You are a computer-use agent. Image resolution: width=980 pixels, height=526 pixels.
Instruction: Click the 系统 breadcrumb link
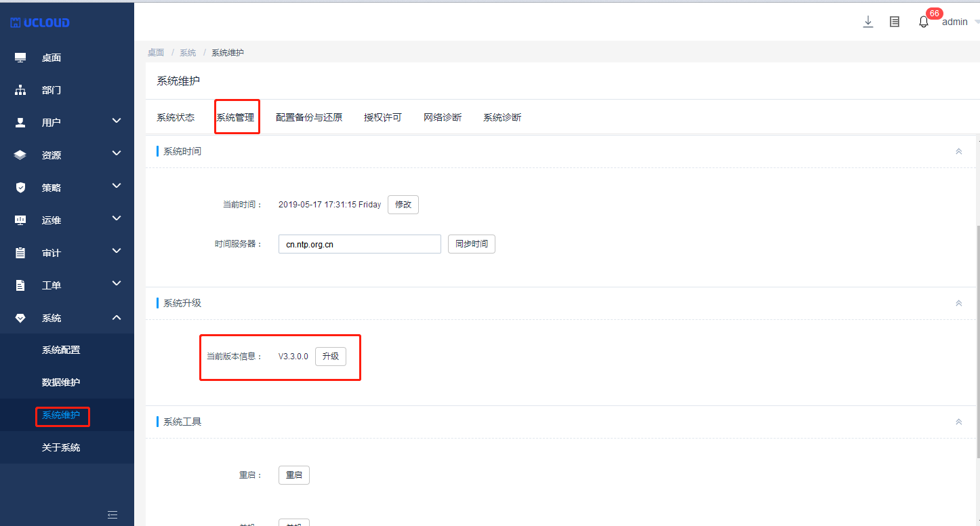(188, 53)
